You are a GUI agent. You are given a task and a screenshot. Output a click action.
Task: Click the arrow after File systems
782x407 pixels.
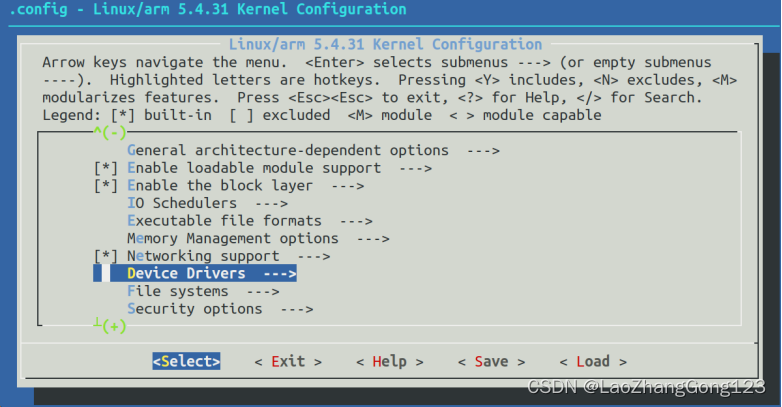pyautogui.click(x=263, y=292)
